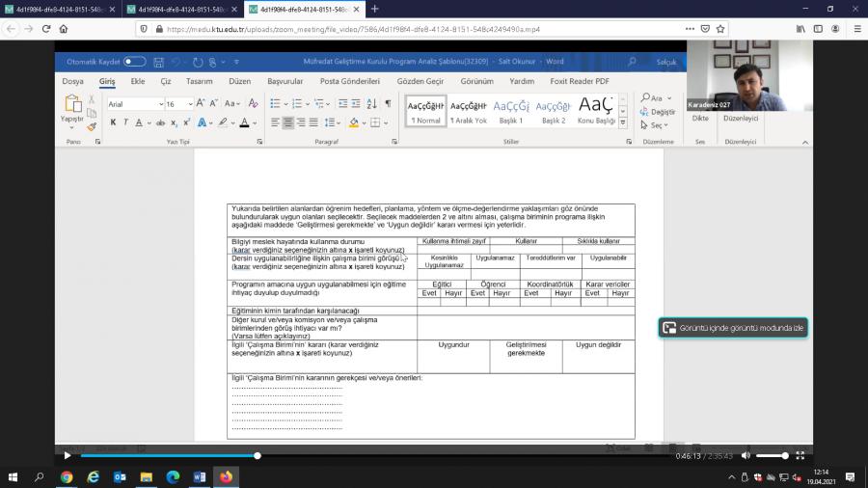
Task: Open the Gözden Geçir ribbon tab
Action: pos(419,82)
